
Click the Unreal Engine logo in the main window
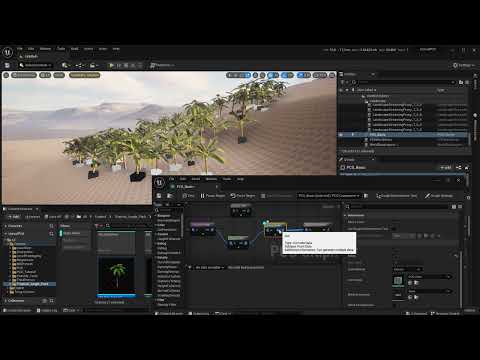(8, 52)
